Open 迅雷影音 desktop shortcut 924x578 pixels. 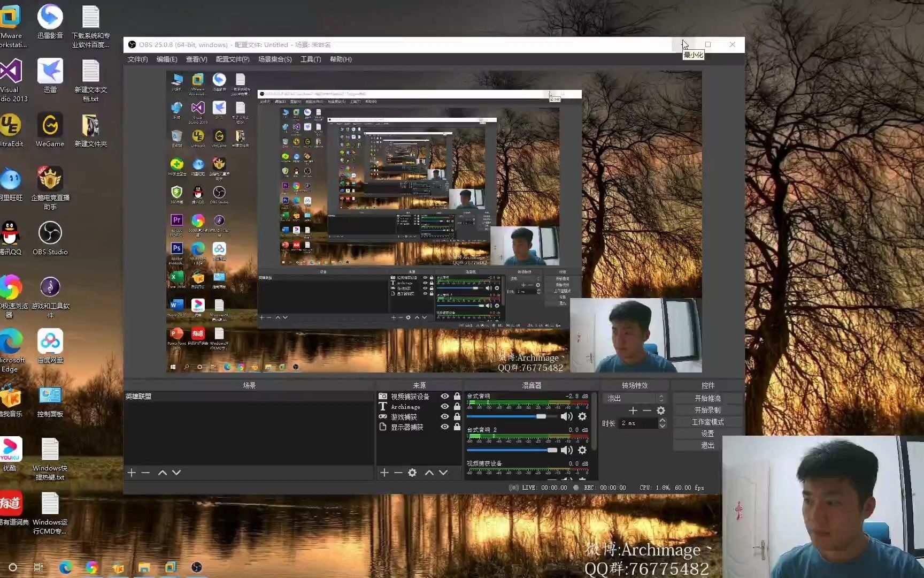point(50,21)
